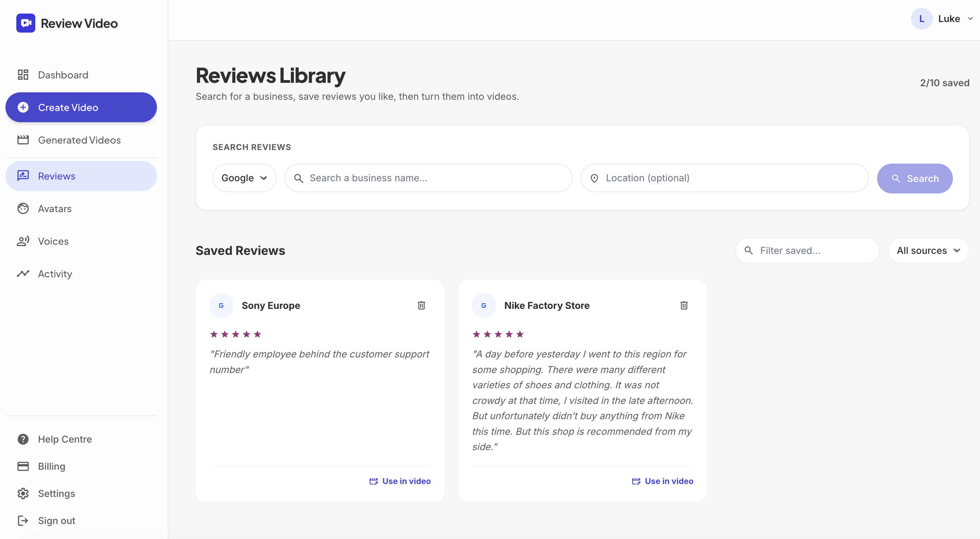Viewport: 980px width, 539px height.
Task: Click the location pin icon
Action: [594, 179]
